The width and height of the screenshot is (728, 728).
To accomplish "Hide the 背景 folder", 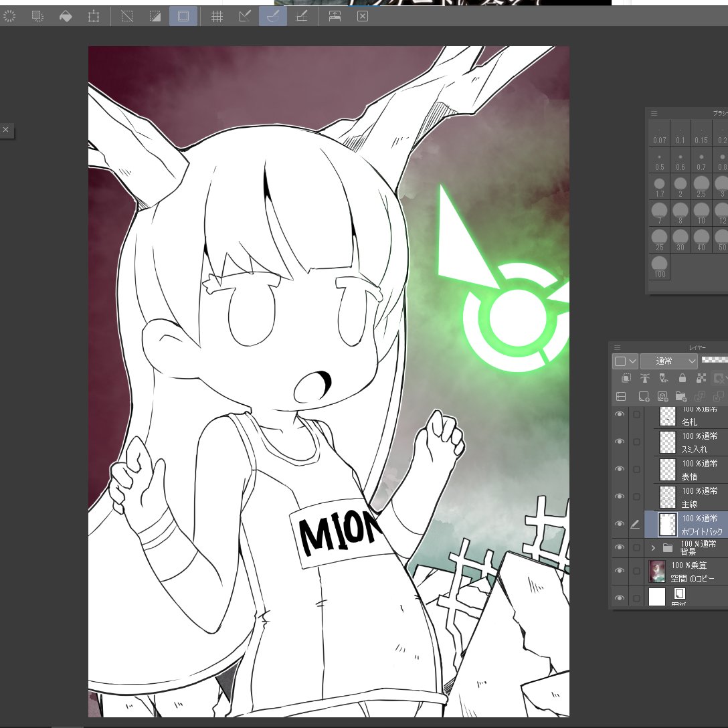I will [620, 547].
